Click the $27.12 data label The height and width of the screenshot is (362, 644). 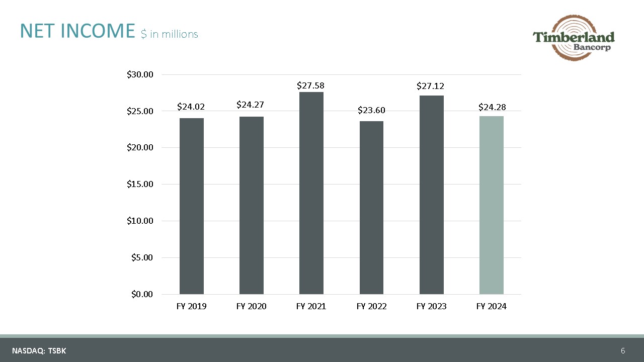pyautogui.click(x=430, y=86)
